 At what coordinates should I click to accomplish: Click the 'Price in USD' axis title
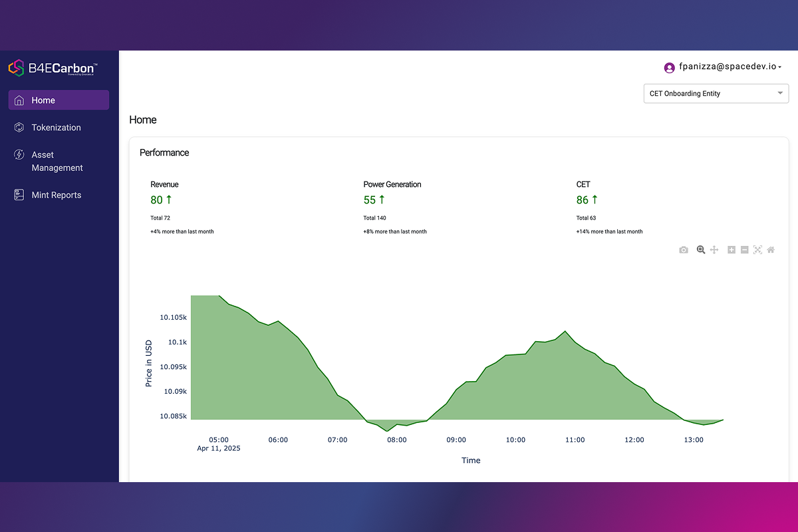(x=149, y=363)
